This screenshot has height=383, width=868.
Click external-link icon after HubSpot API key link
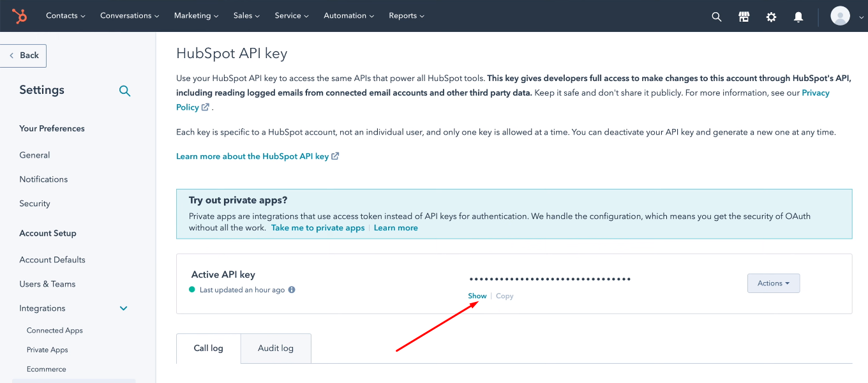click(x=336, y=156)
